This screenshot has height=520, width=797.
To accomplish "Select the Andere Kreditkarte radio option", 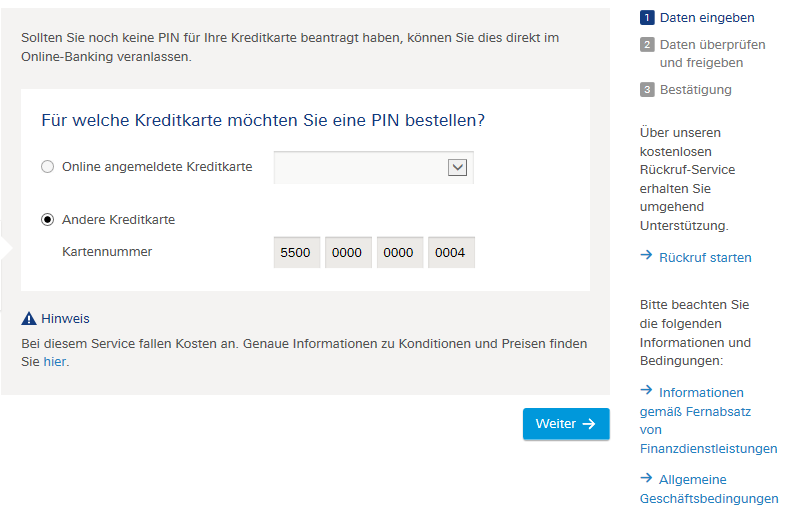I will click(47, 220).
